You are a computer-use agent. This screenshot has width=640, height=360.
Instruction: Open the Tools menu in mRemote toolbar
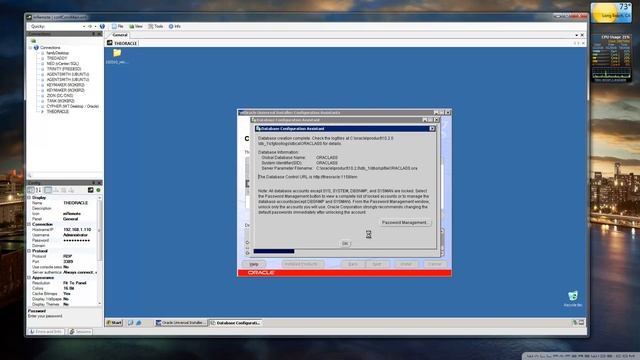pyautogui.click(x=156, y=26)
